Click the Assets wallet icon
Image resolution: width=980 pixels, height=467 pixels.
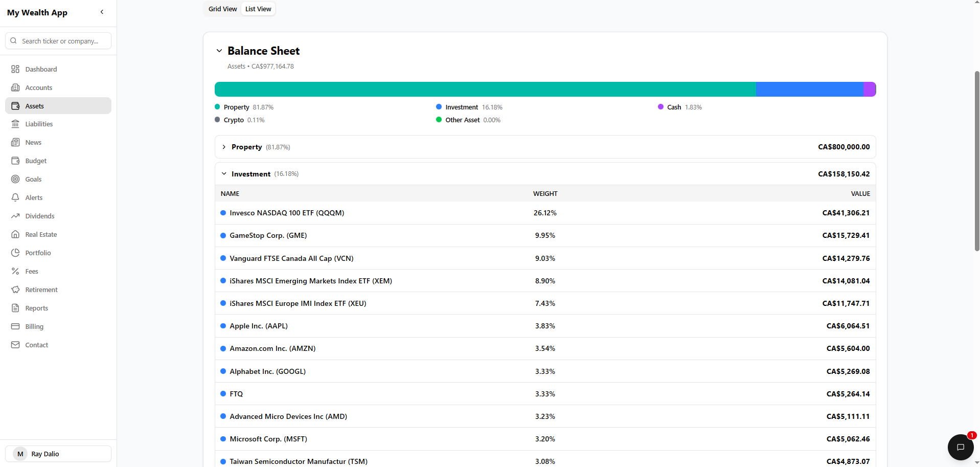(x=15, y=106)
